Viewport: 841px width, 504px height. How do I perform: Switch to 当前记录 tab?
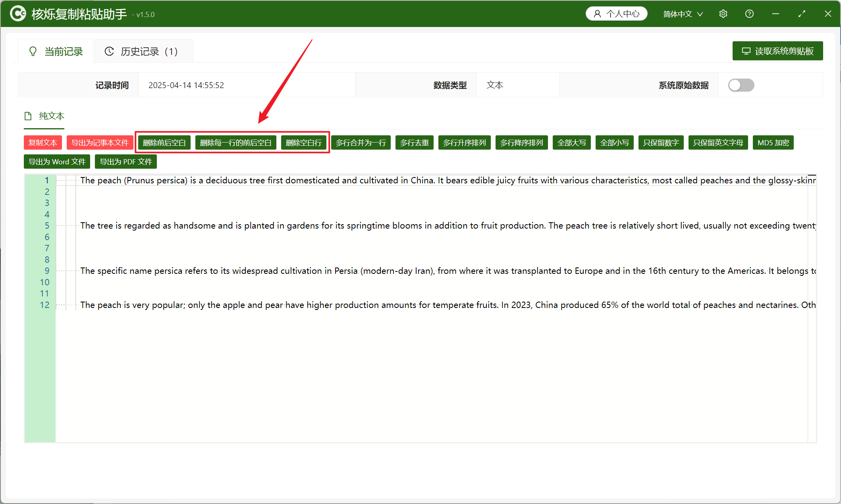click(56, 51)
